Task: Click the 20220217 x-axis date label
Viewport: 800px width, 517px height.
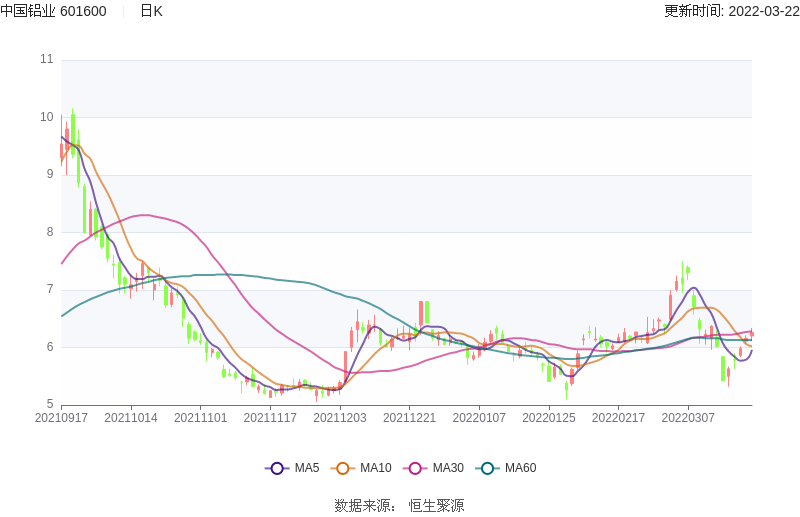Action: (618, 417)
